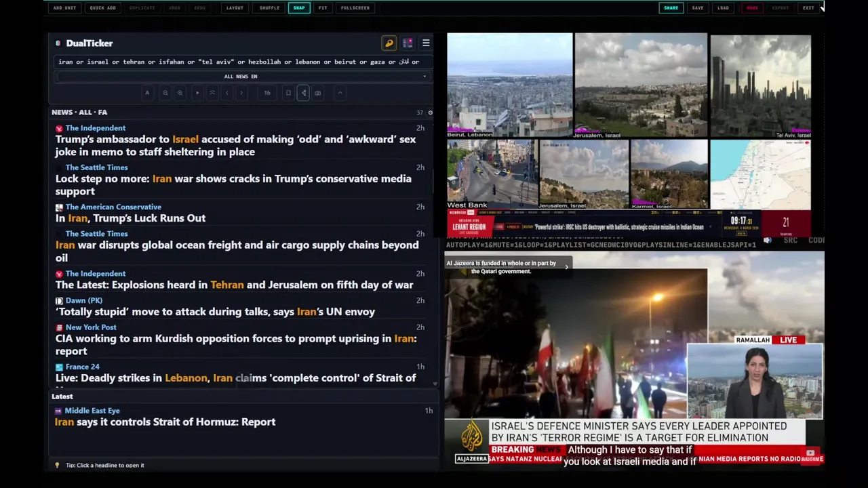Click the SAVE button
This screenshot has width=868, height=488.
(x=698, y=8)
